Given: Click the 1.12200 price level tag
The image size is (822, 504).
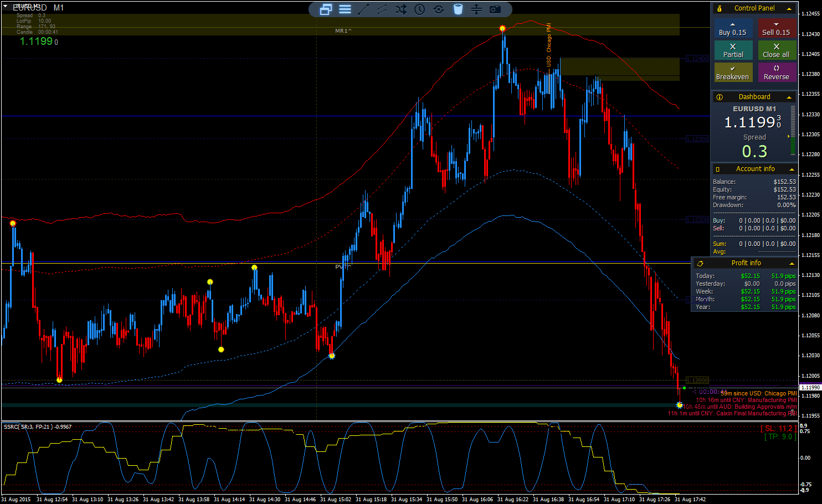Looking at the screenshot, I should coord(697,220).
